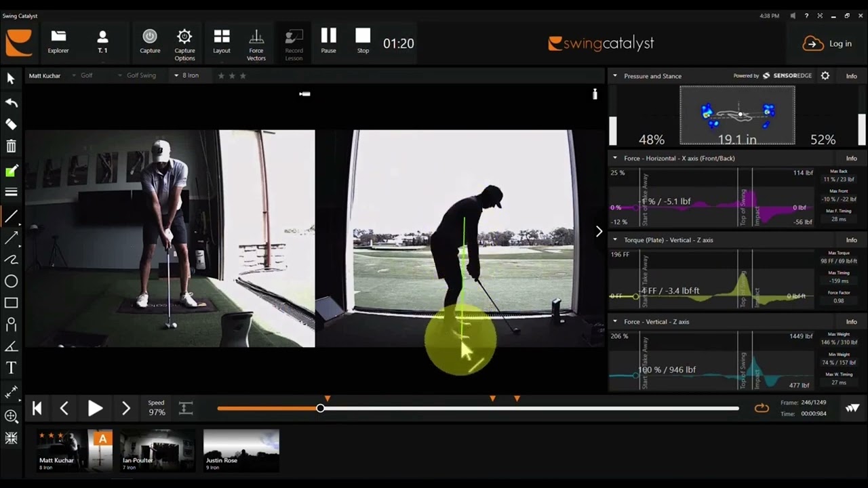Click the Eraser tool
The height and width of the screenshot is (488, 868).
coord(12,125)
